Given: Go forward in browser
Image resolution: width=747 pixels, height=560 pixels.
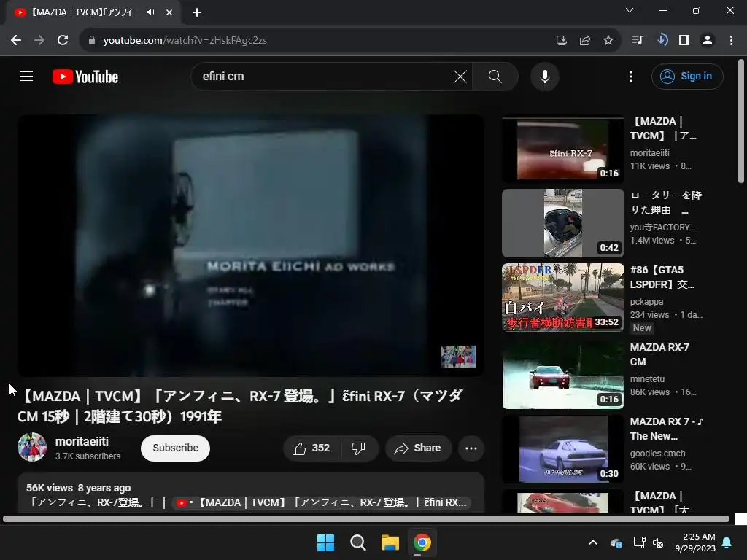Looking at the screenshot, I should coord(39,40).
